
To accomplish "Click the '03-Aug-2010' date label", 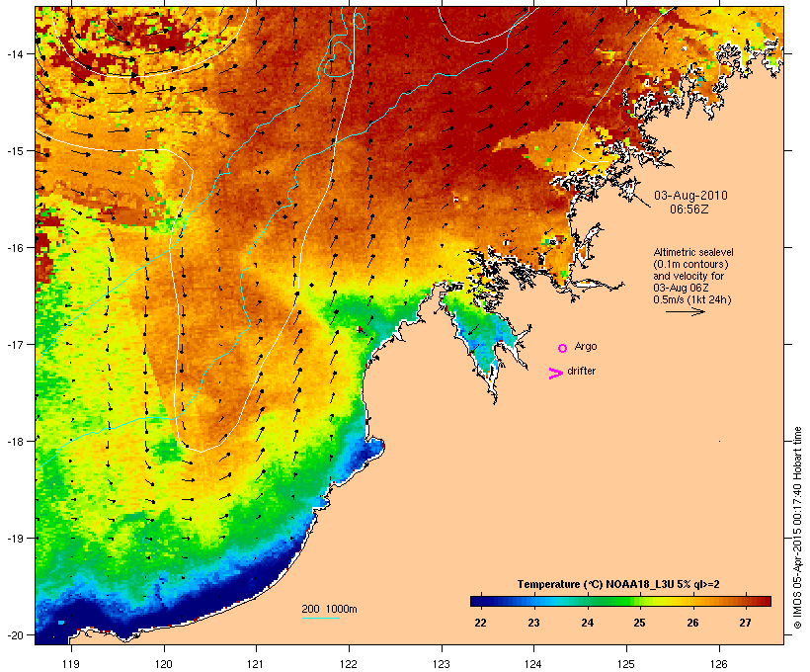I will tap(690, 196).
